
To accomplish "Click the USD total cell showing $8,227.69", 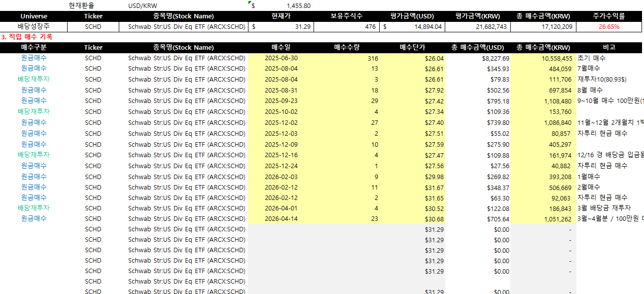I will coord(478,58).
